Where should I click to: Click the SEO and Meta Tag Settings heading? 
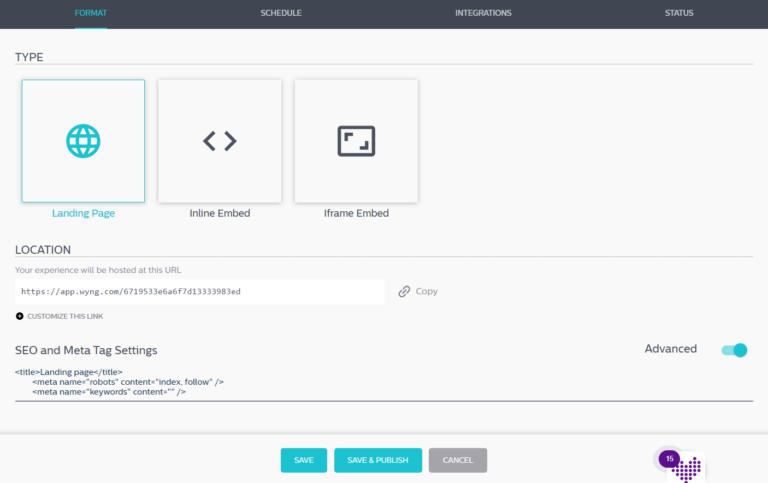click(x=86, y=350)
